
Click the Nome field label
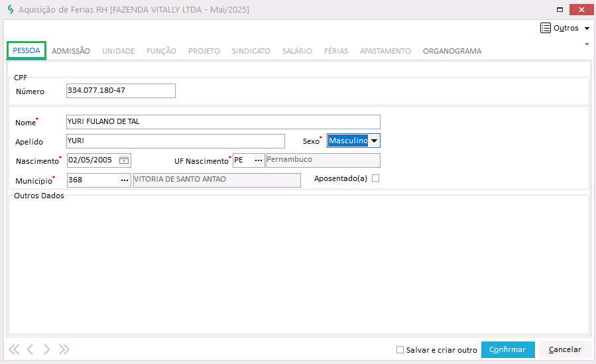(x=25, y=123)
